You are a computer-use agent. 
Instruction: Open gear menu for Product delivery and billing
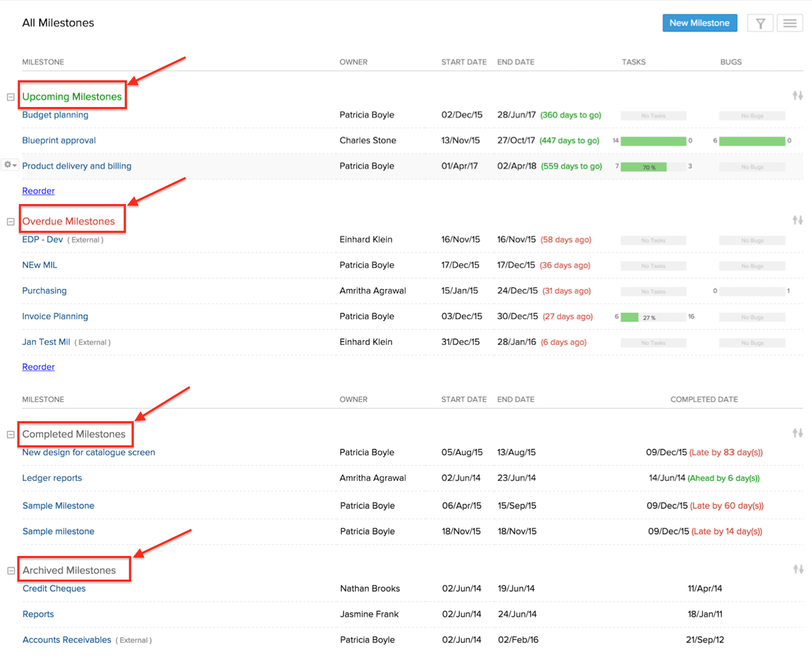tap(10, 165)
